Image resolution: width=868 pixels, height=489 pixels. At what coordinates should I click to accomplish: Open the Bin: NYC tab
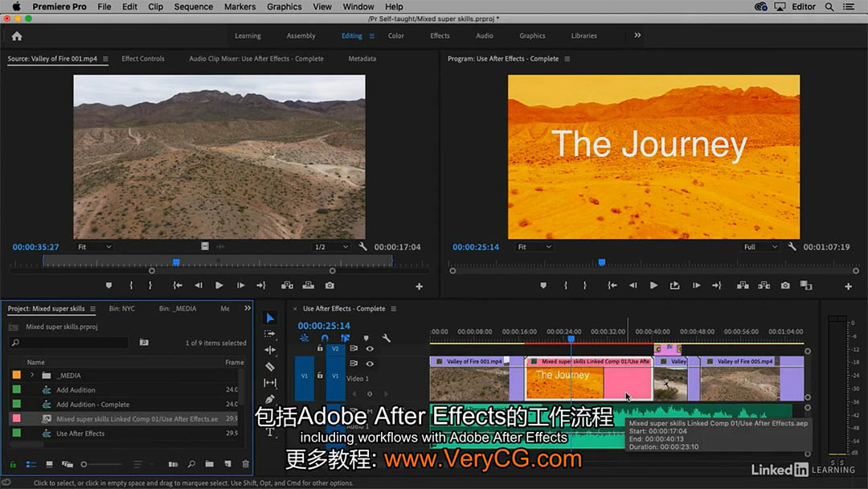tap(122, 309)
